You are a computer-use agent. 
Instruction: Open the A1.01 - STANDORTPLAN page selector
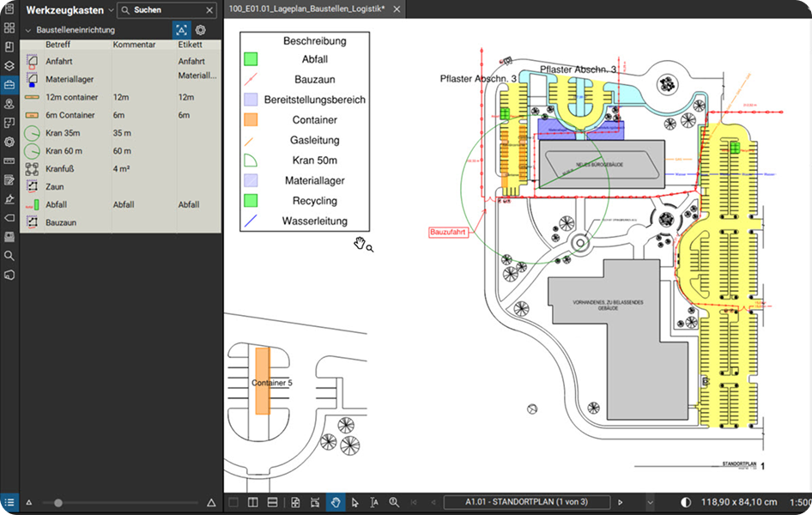coord(527,502)
